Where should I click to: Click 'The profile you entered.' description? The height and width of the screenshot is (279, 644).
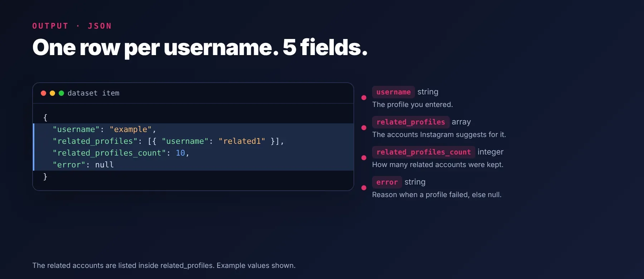point(413,104)
